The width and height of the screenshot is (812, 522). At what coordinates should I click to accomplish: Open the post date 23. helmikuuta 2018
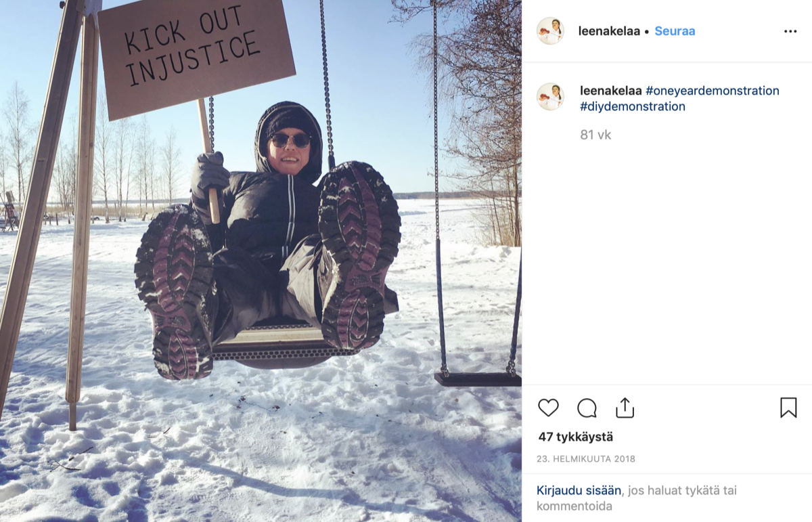pyautogui.click(x=586, y=459)
